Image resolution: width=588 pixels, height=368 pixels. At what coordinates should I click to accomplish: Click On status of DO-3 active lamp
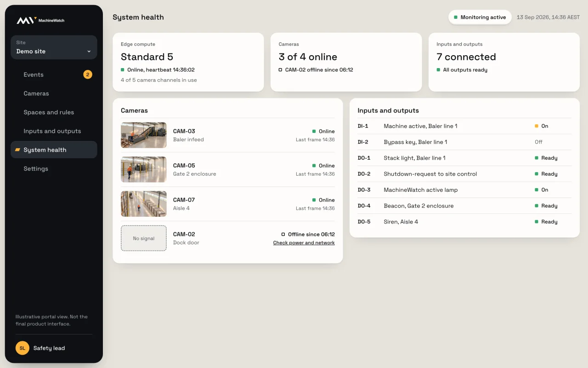click(x=541, y=190)
